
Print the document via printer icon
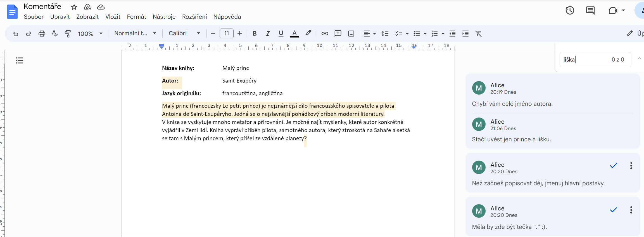pos(42,34)
